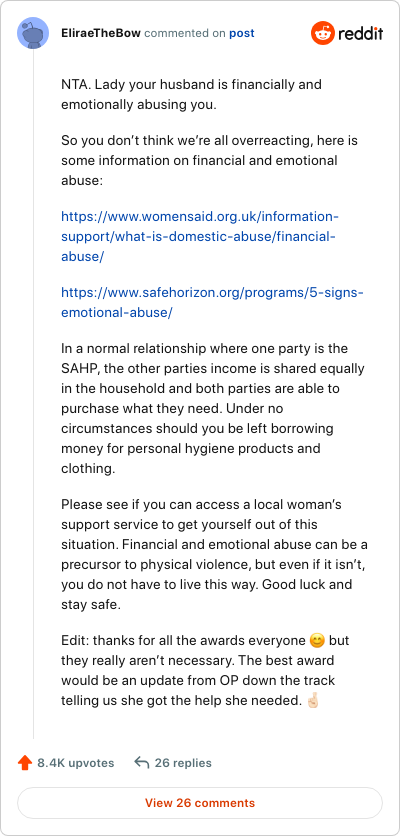Click the "reddit" wordmark text
This screenshot has height=836, width=400.
(360, 34)
